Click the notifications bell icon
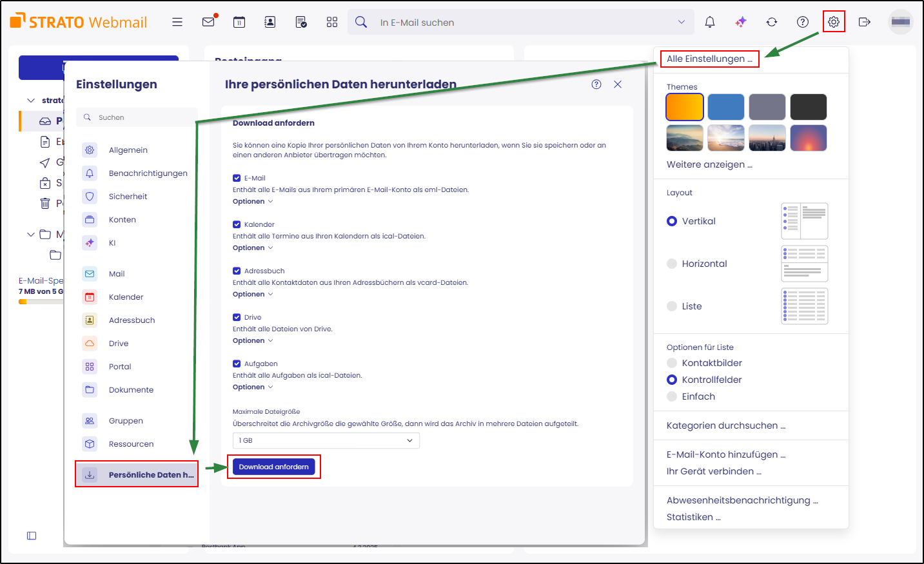Image resolution: width=924 pixels, height=564 pixels. (709, 21)
